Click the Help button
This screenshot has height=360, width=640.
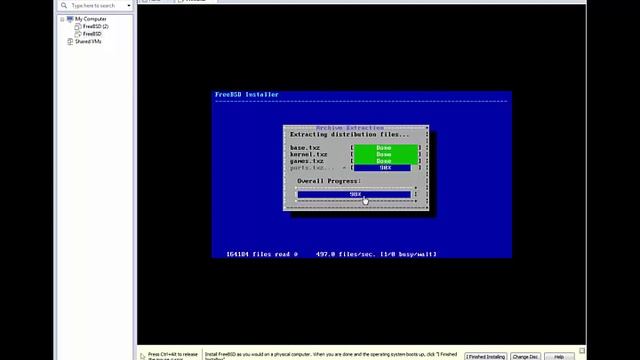pos(559,356)
